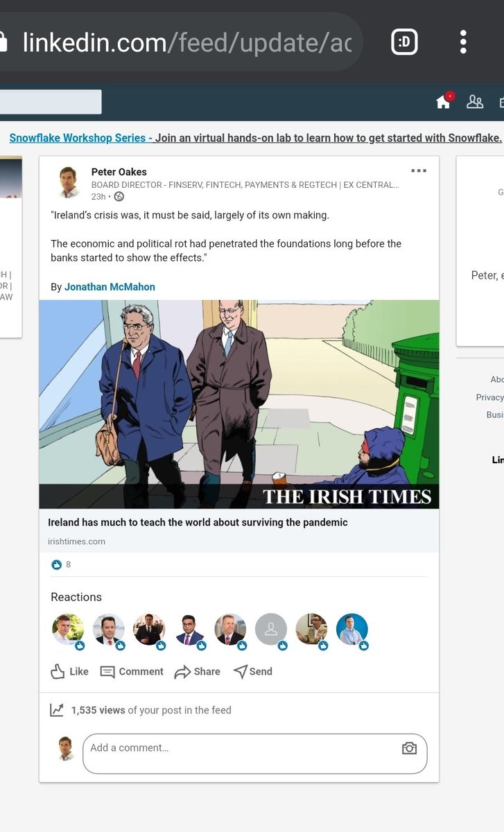The width and height of the screenshot is (504, 832).
Task: Click the post headline under Peter Oakes
Action: pyautogui.click(x=245, y=185)
